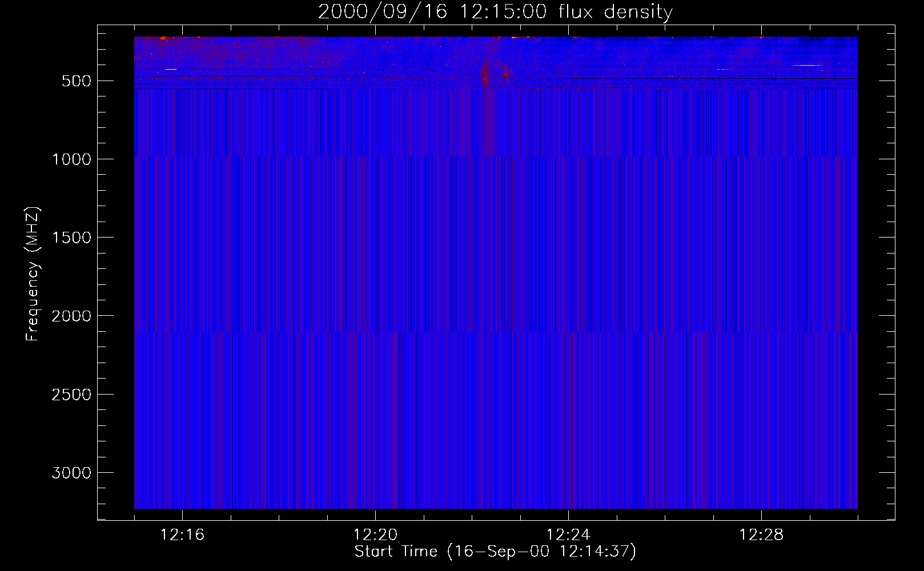Click the 'Frequency (MHZ)' axis label
Image resolution: width=924 pixels, height=571 pixels.
33,274
